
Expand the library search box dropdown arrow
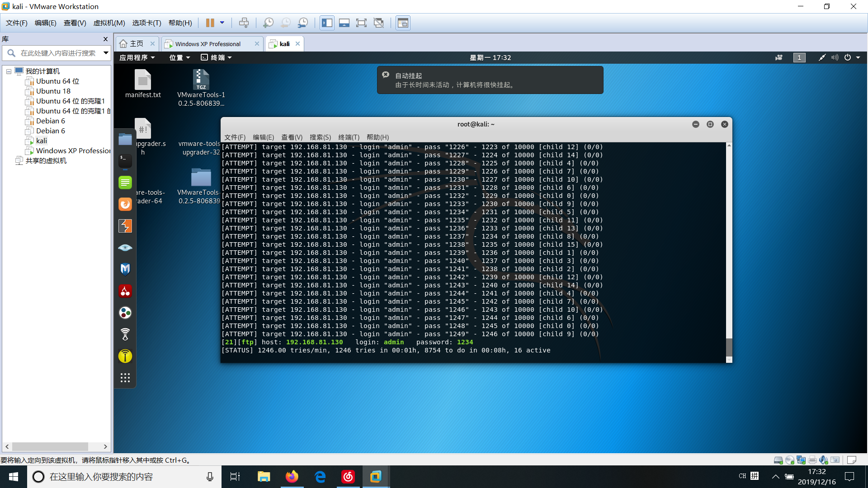coord(106,53)
